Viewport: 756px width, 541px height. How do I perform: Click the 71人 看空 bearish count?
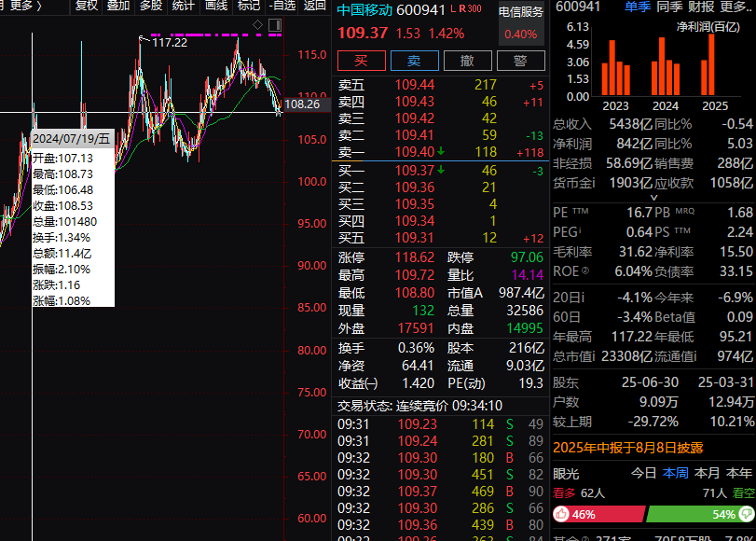click(729, 493)
